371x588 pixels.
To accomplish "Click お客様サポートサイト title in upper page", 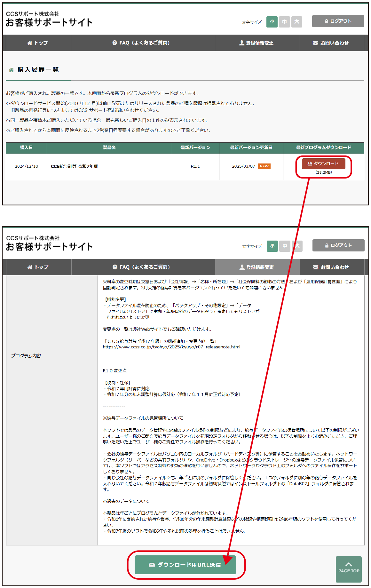I will (x=49, y=22).
